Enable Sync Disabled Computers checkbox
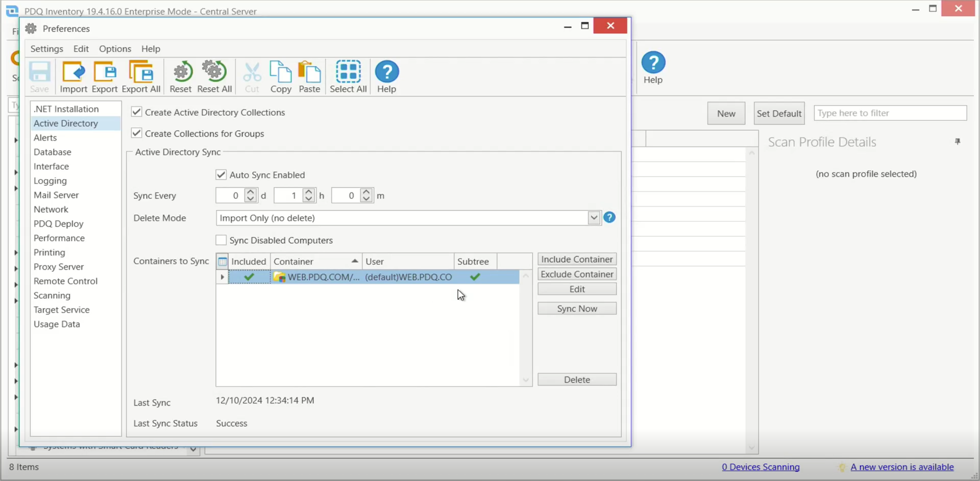The width and height of the screenshot is (980, 481). pos(221,240)
